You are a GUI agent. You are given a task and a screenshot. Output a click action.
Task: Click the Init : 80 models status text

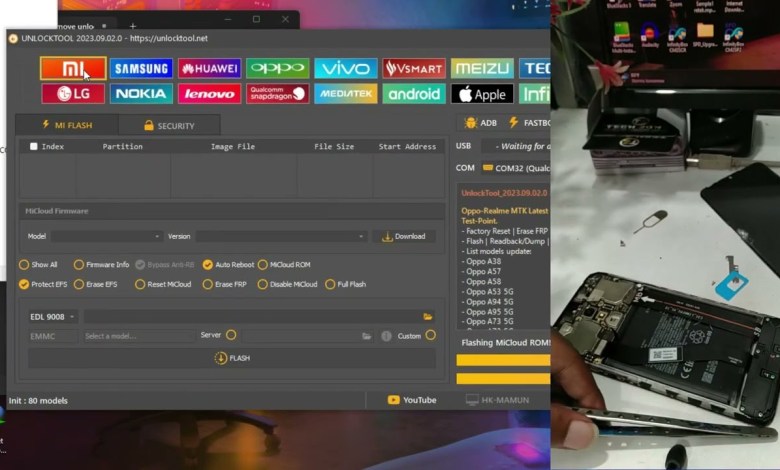[x=38, y=400]
